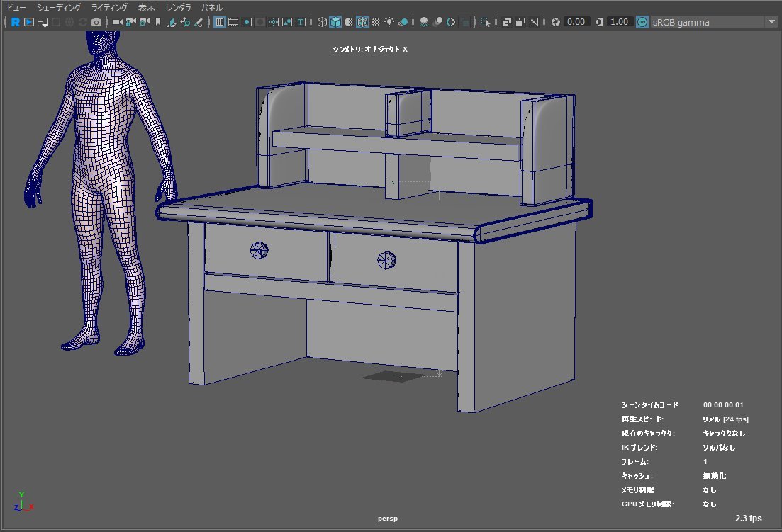Image resolution: width=782 pixels, height=532 pixels.
Task: Toggle wireframe on shaded display
Action: tap(362, 22)
